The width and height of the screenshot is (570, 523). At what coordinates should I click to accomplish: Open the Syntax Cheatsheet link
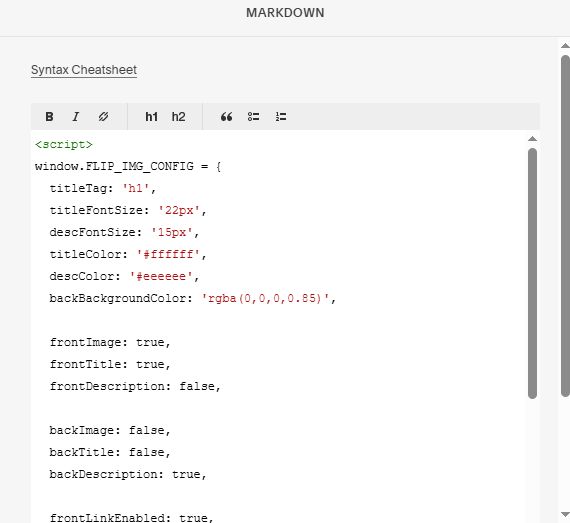click(84, 70)
